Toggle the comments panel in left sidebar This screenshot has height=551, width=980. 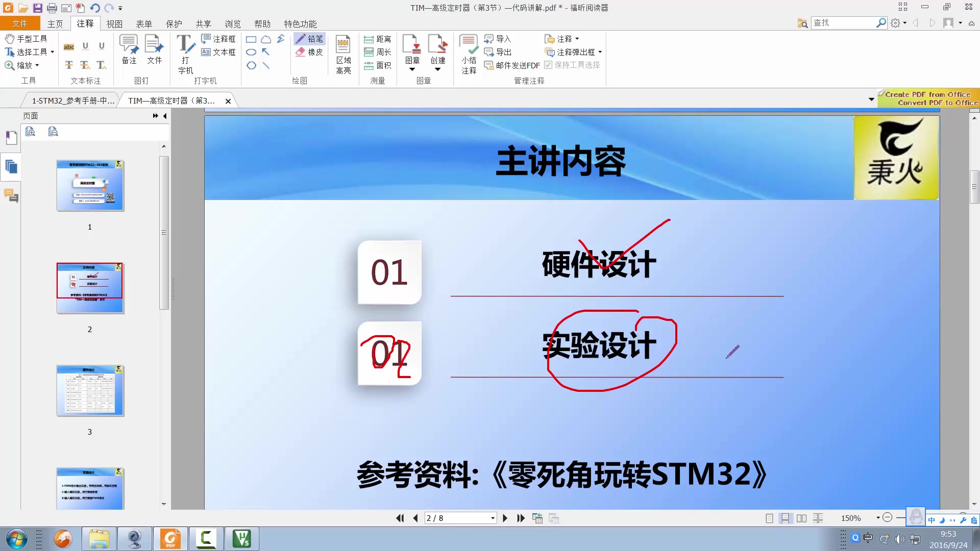click(x=11, y=195)
